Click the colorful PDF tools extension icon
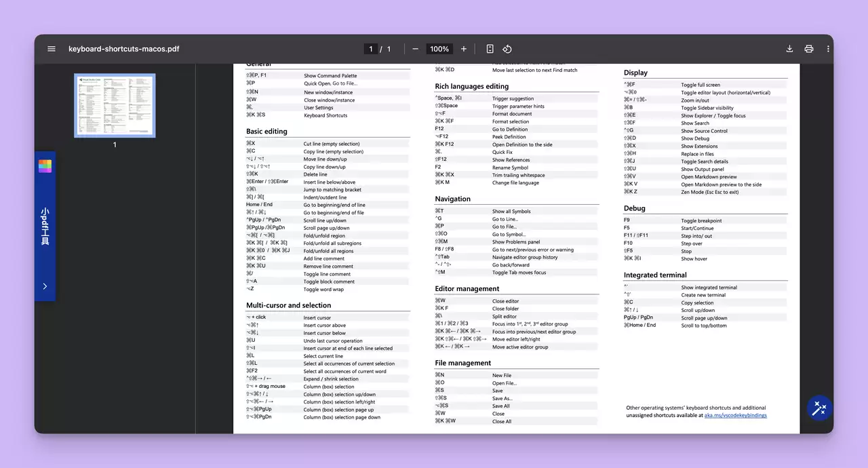 tap(45, 166)
